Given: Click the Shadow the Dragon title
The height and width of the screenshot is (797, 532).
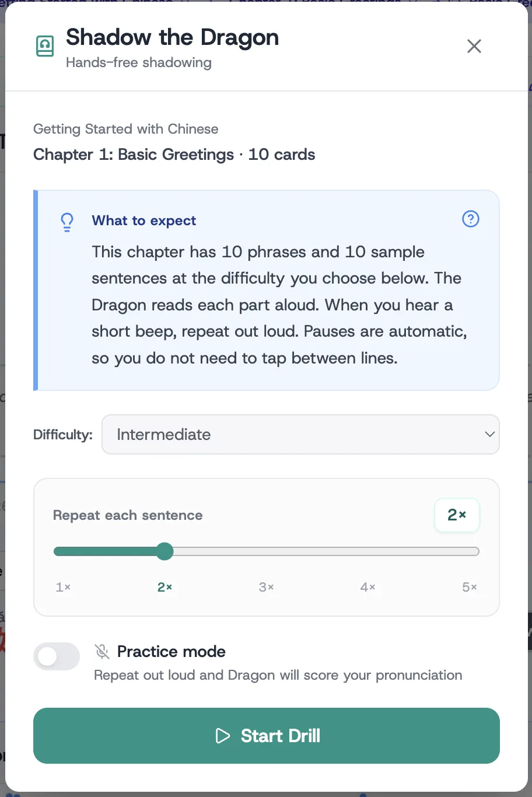Looking at the screenshot, I should [x=172, y=37].
